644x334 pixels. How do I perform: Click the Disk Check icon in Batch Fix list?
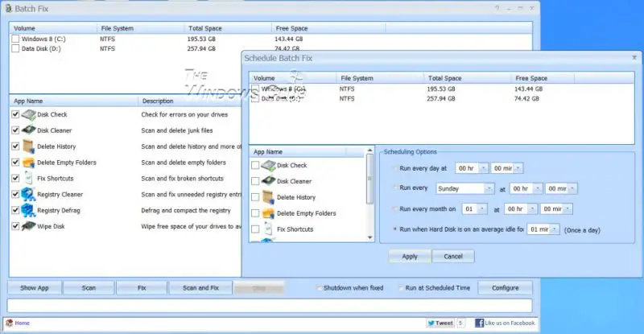point(29,114)
